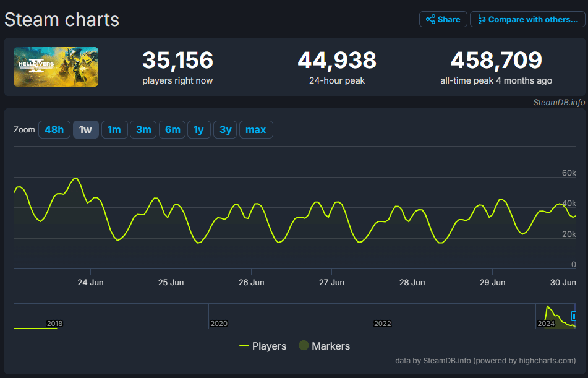Select the 1w zoom range
The image size is (588, 378).
[x=85, y=129]
